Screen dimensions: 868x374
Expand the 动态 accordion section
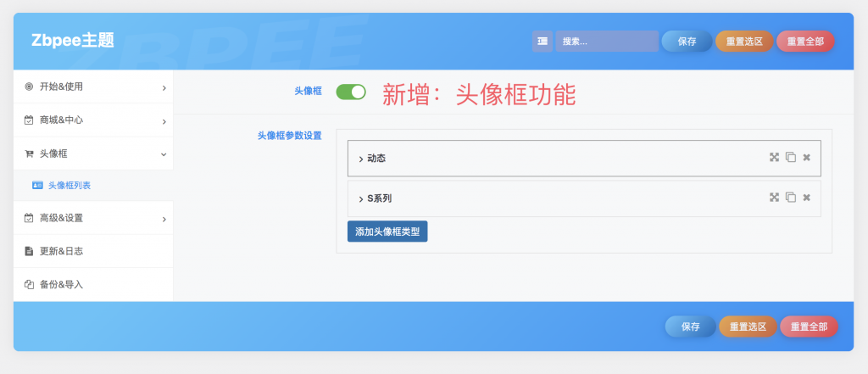point(376,159)
